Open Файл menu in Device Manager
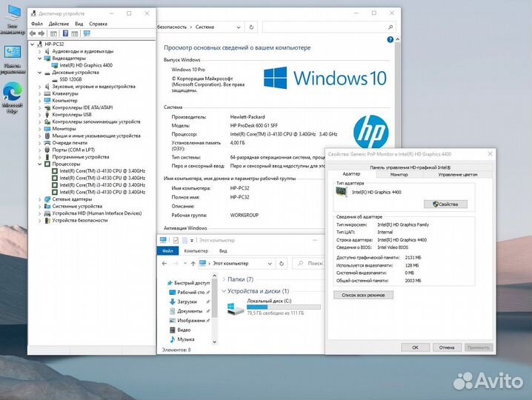Viewport: 532px width, 400px height. (36, 24)
